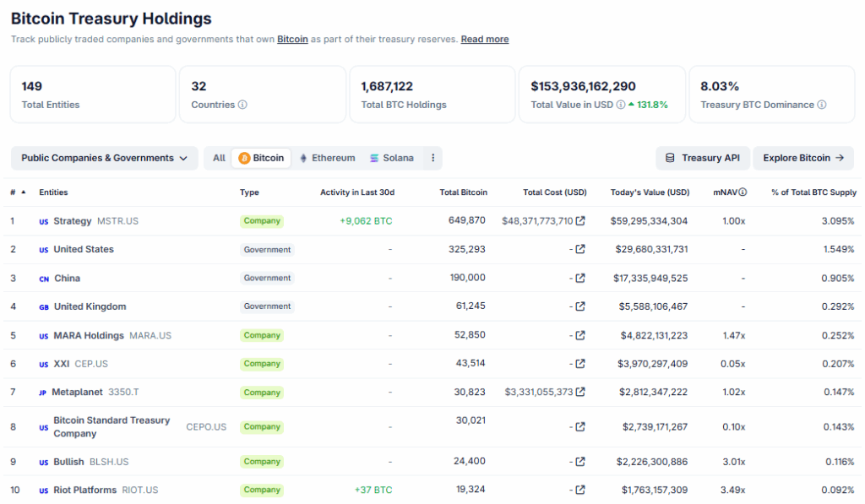Click the Read more link
This screenshot has width=865, height=504.
click(485, 39)
